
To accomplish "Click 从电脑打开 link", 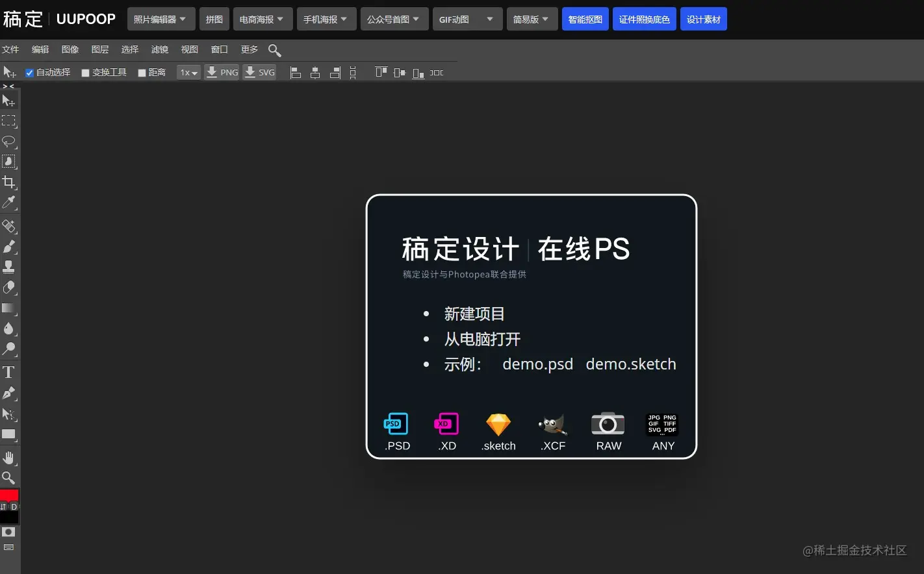I will (482, 339).
